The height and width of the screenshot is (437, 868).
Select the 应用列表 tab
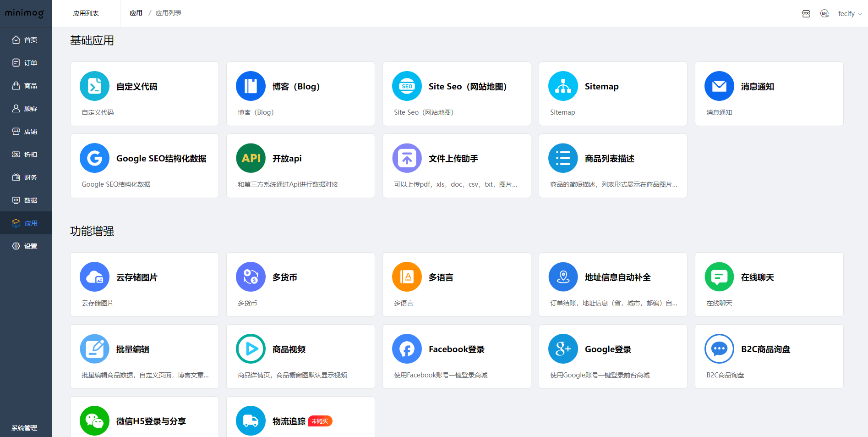click(86, 13)
